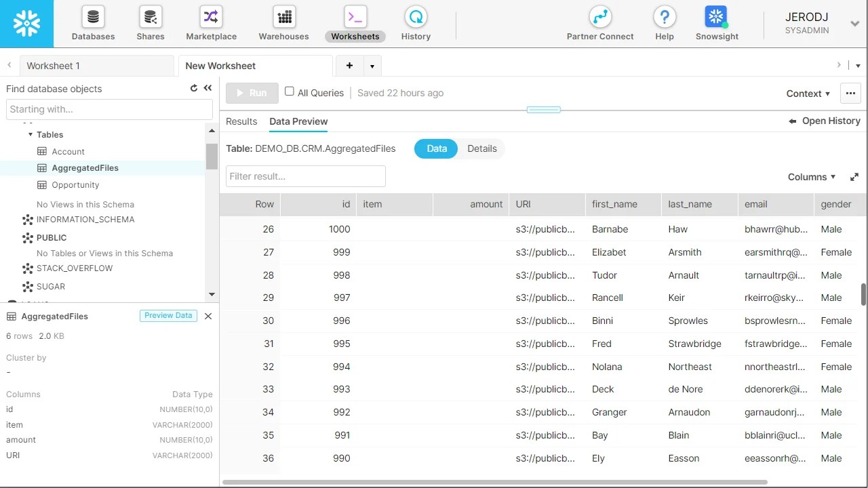The height and width of the screenshot is (488, 868).
Task: Open the Context dropdown
Action: pyautogui.click(x=807, y=94)
